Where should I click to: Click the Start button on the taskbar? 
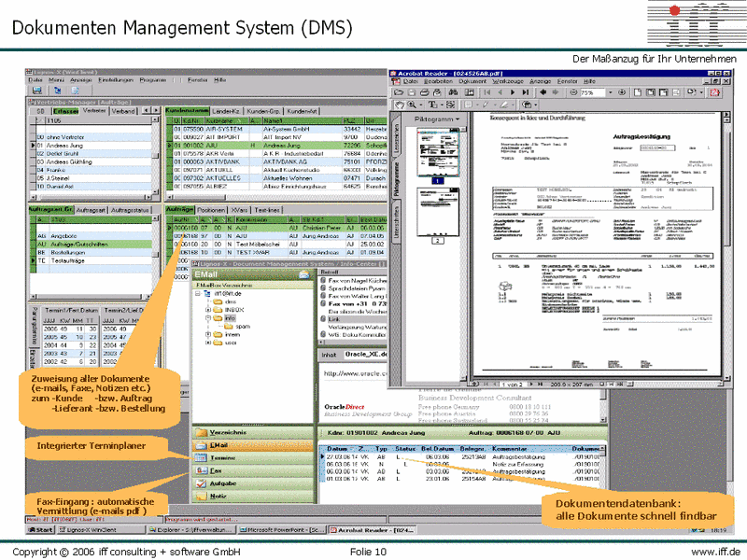point(40,529)
